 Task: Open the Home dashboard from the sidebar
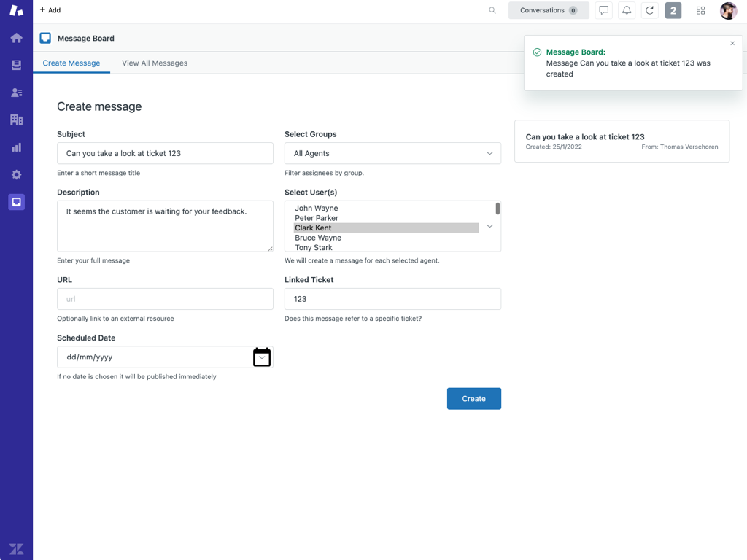tap(16, 37)
